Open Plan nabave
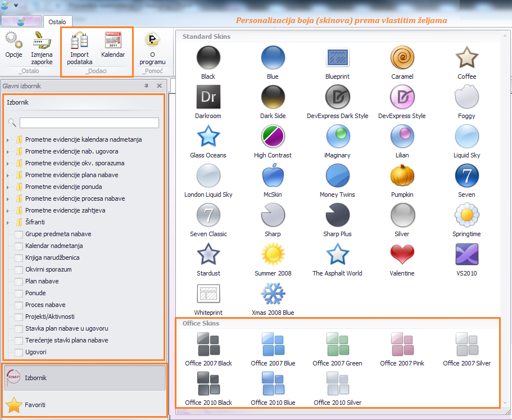This screenshot has width=512, height=420. point(42,281)
